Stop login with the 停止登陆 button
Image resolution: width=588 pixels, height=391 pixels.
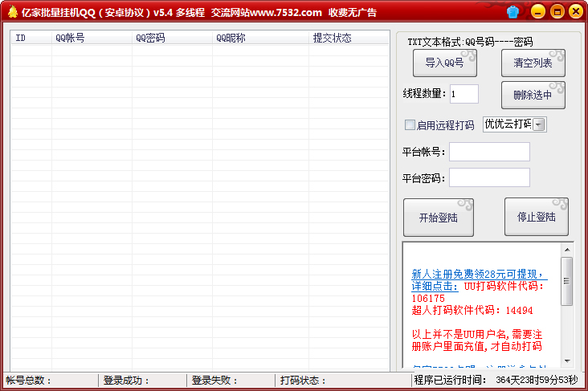tap(536, 218)
